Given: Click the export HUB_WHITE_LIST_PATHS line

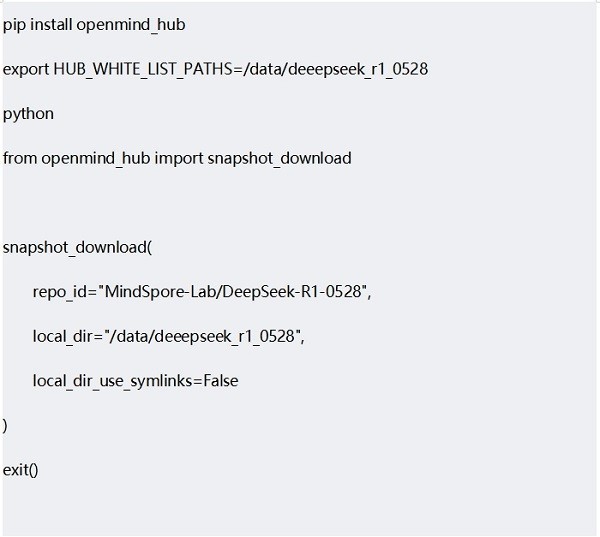Looking at the screenshot, I should 215,69.
